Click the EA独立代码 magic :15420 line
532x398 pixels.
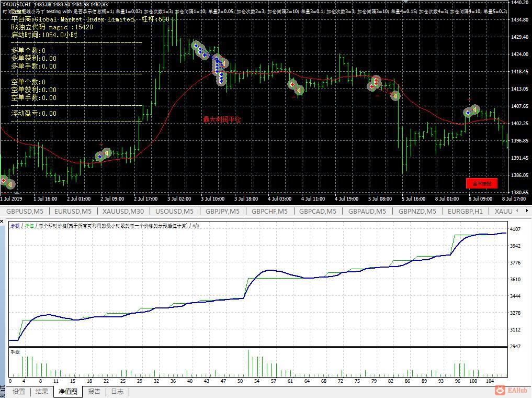pos(52,27)
